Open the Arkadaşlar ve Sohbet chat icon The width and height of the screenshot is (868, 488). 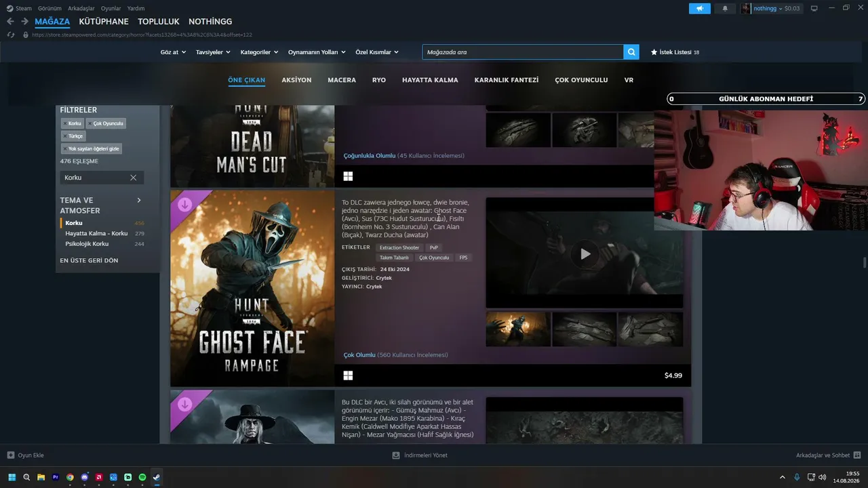[857, 455]
